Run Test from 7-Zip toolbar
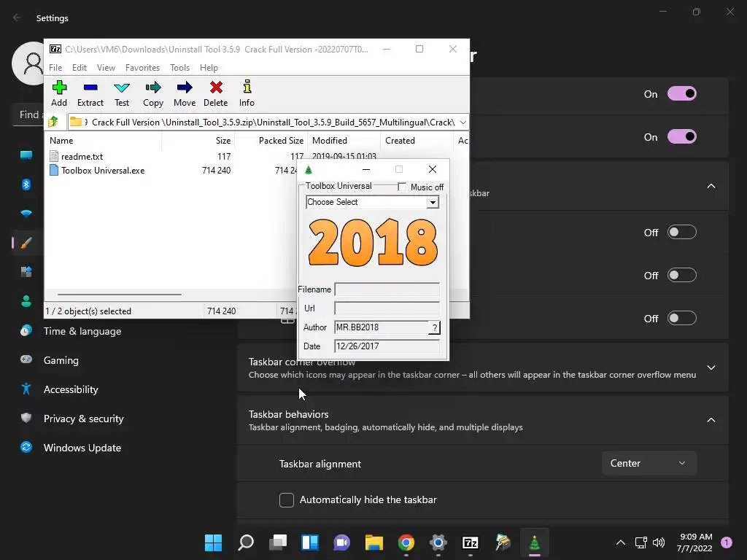 pos(122,93)
